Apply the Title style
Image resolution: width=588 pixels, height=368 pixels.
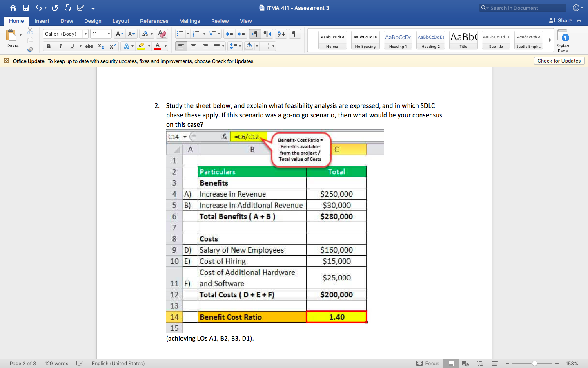tap(463, 40)
